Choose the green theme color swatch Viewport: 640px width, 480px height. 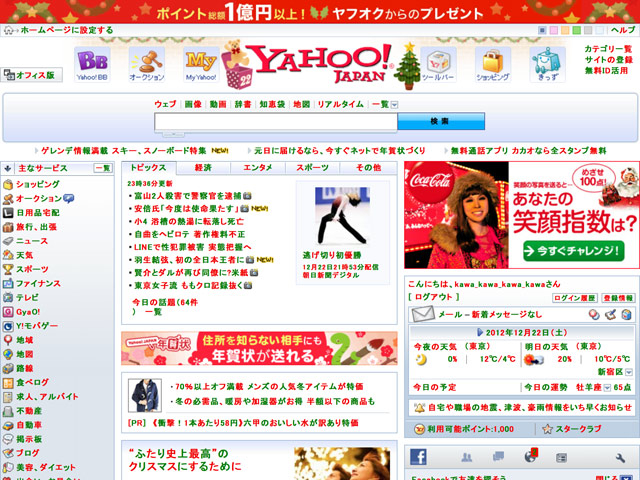[576, 30]
